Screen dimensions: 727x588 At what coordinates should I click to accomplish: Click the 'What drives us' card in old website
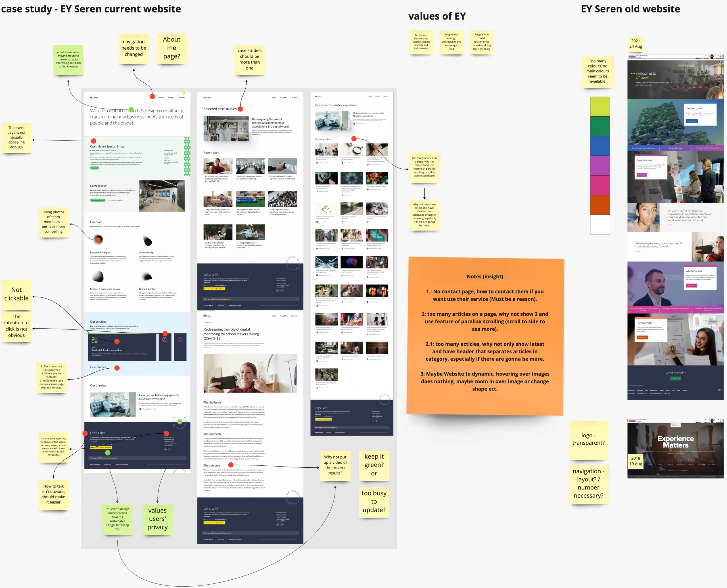pyautogui.click(x=701, y=278)
